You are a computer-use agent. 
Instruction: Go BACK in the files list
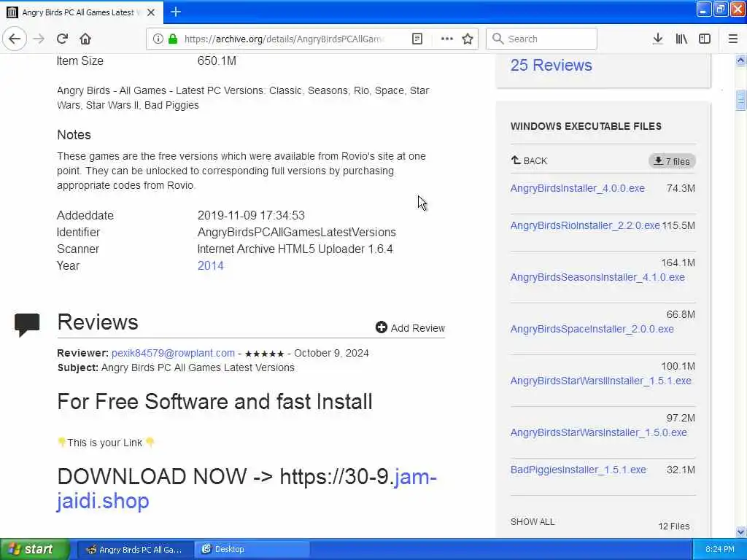pos(529,160)
